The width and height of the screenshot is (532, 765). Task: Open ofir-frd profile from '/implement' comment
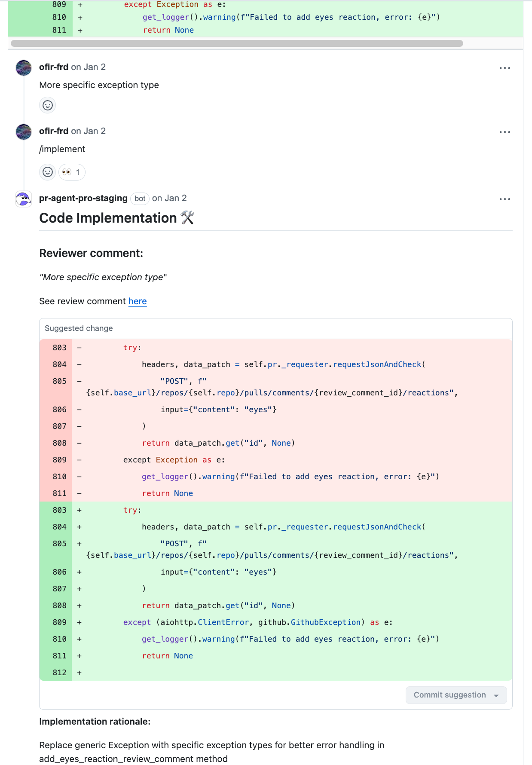(x=54, y=131)
